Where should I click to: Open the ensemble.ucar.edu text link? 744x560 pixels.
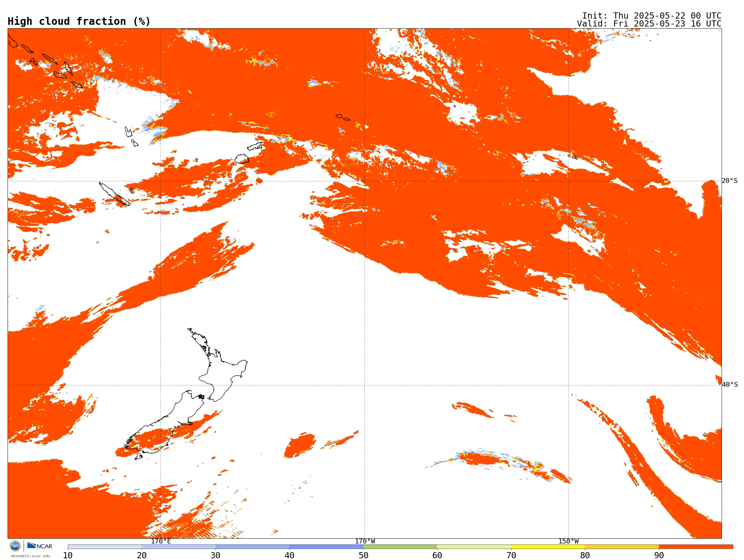[x=31, y=556]
